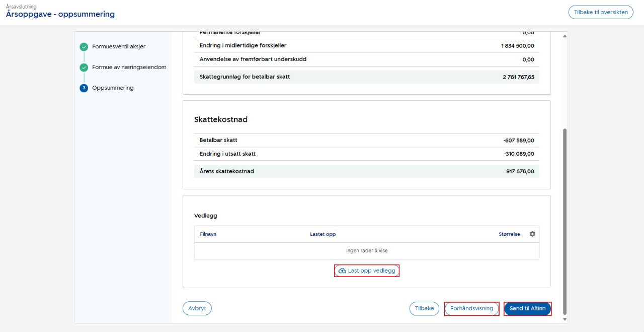Sort attachments by Størrelse column
The width and height of the screenshot is (644, 332).
(x=509, y=234)
